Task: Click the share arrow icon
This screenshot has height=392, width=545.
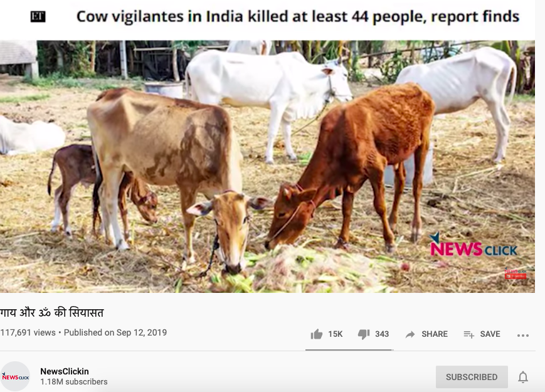Action: coord(410,334)
